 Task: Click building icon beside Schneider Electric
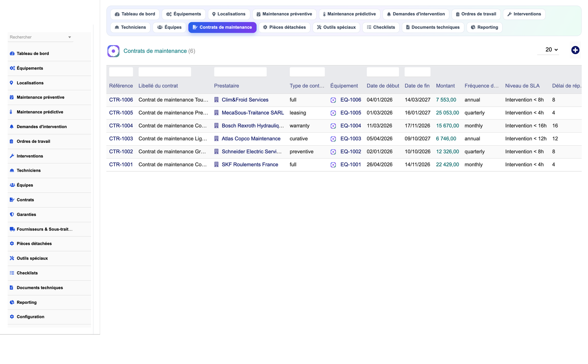216,152
